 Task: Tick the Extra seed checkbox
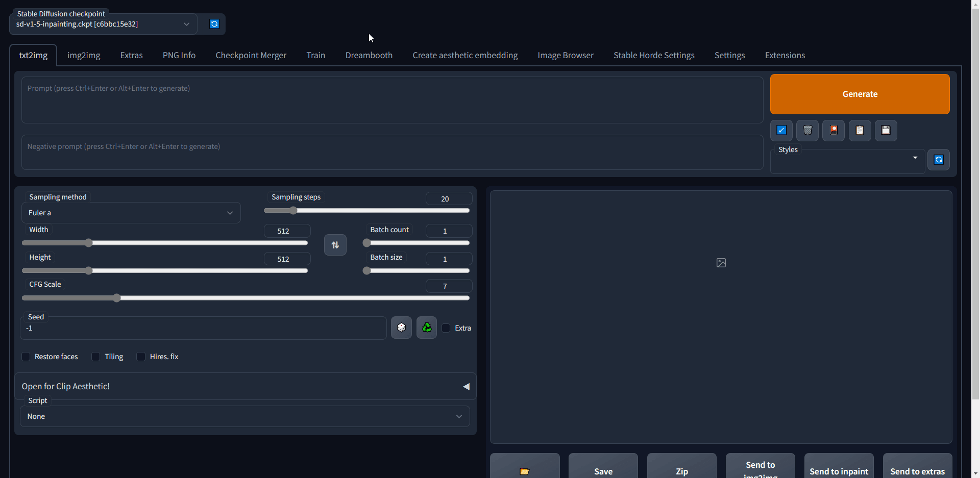pos(446,328)
